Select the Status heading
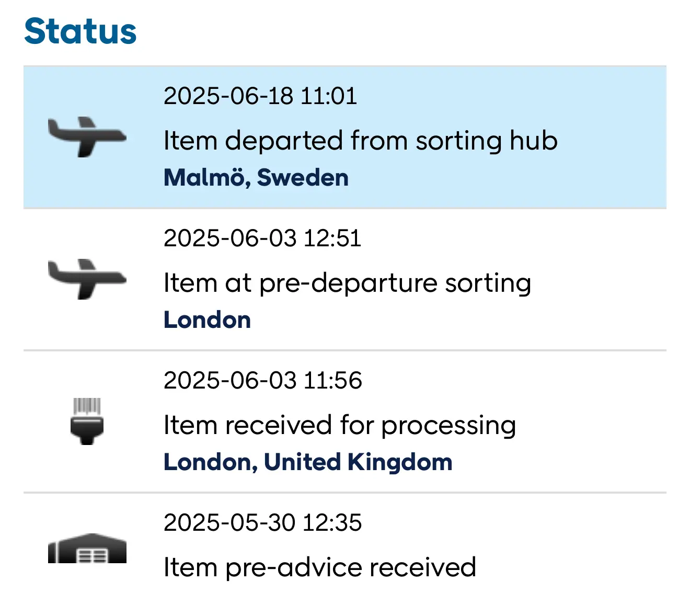The width and height of the screenshot is (690, 616). (x=80, y=31)
